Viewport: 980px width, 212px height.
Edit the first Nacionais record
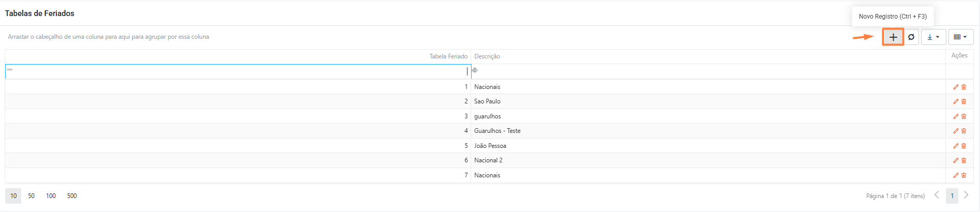tap(956, 87)
